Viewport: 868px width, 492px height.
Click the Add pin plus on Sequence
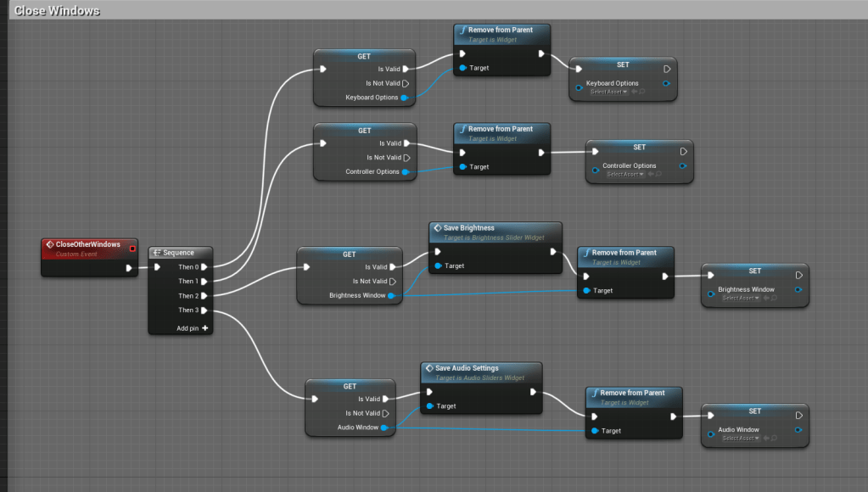[x=204, y=327]
